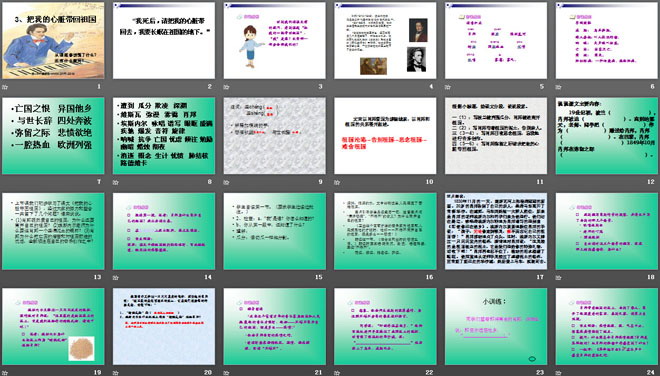Screen dimensions: 660x376
Task: Select slide 15 thumbnail
Action: click(274, 231)
